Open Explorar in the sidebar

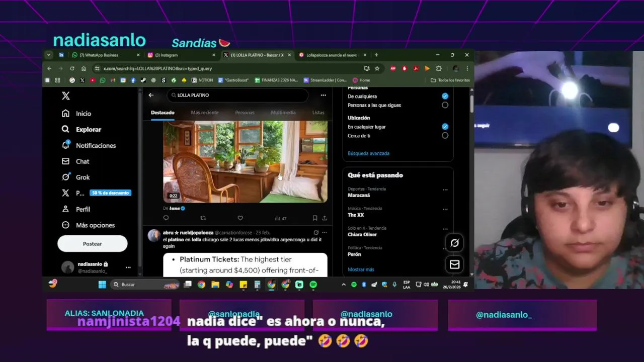point(82,129)
